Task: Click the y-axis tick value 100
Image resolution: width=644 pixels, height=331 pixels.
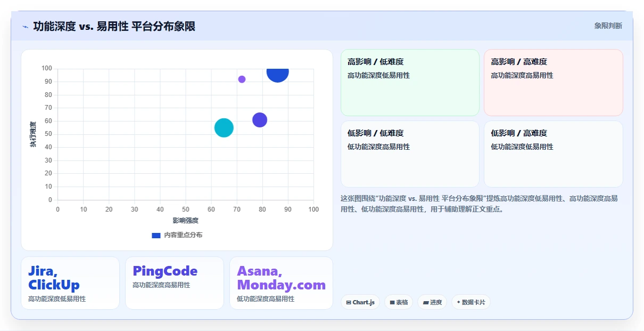Action: pyautogui.click(x=47, y=68)
